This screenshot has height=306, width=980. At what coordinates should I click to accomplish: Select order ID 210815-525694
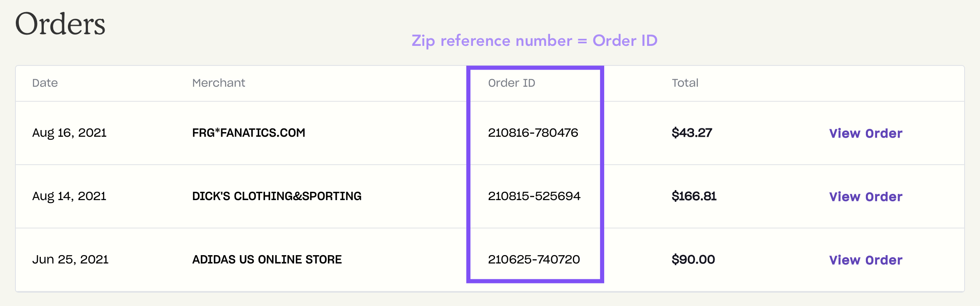click(x=534, y=196)
